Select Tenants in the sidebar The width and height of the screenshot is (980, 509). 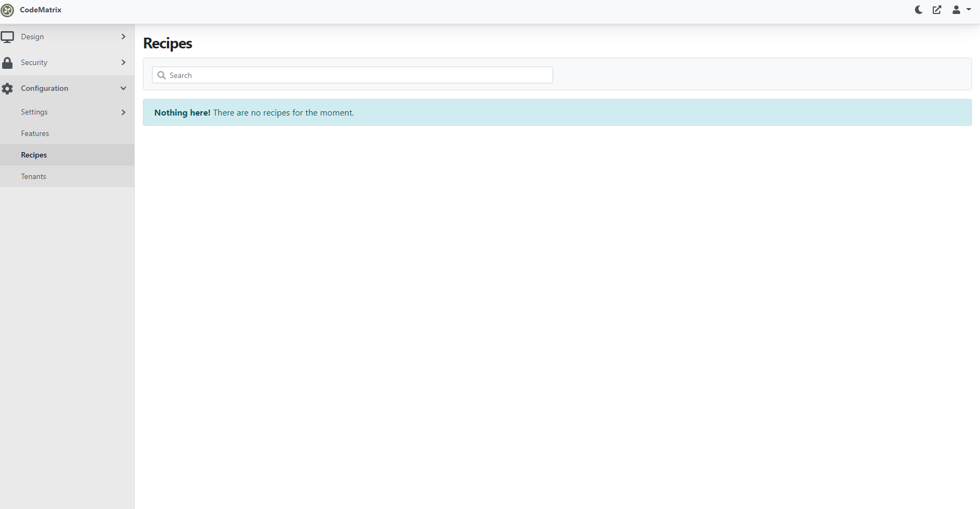point(33,176)
